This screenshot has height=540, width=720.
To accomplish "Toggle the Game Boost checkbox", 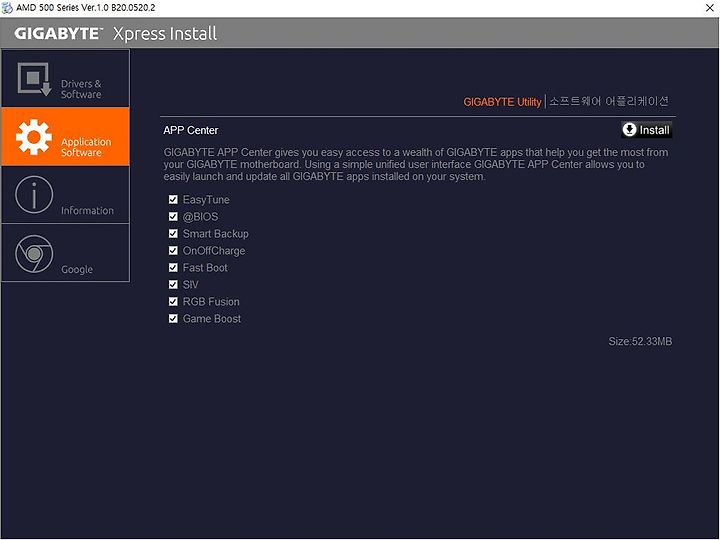I will 173,318.
